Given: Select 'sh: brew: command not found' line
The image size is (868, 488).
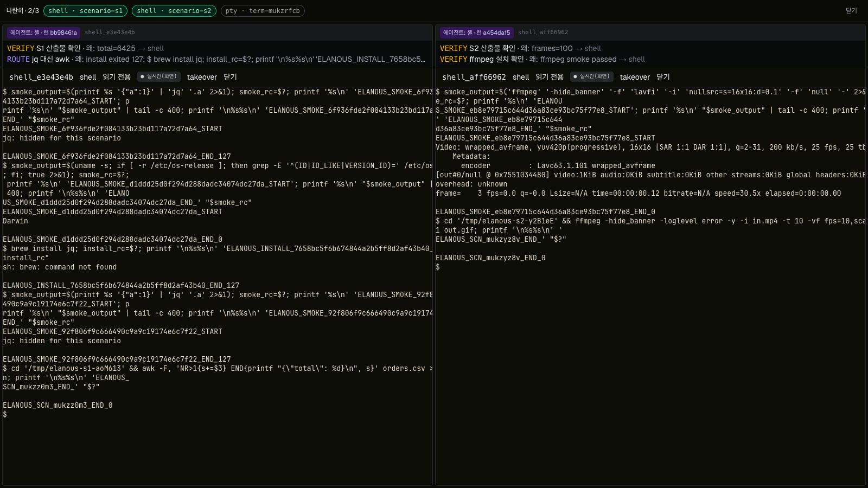Looking at the screenshot, I should [x=60, y=267].
